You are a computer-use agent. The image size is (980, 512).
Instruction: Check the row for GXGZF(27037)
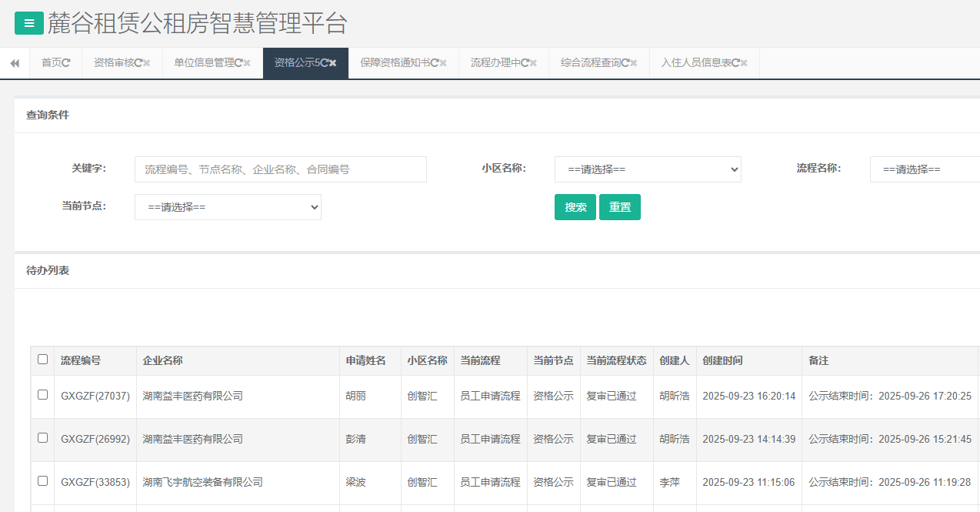pos(42,395)
